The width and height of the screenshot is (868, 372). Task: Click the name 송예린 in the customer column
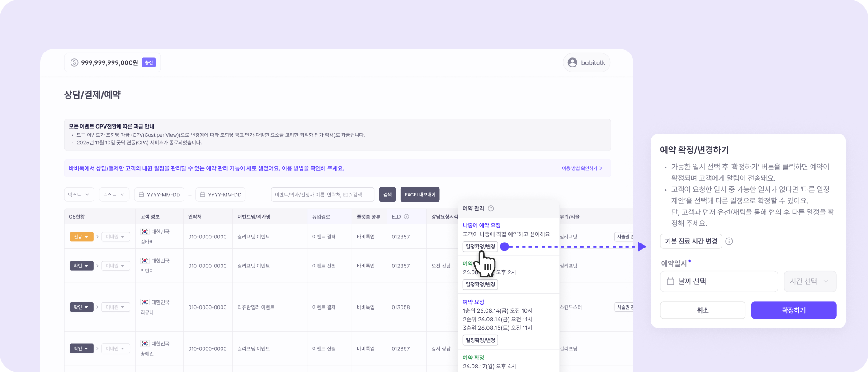147,354
